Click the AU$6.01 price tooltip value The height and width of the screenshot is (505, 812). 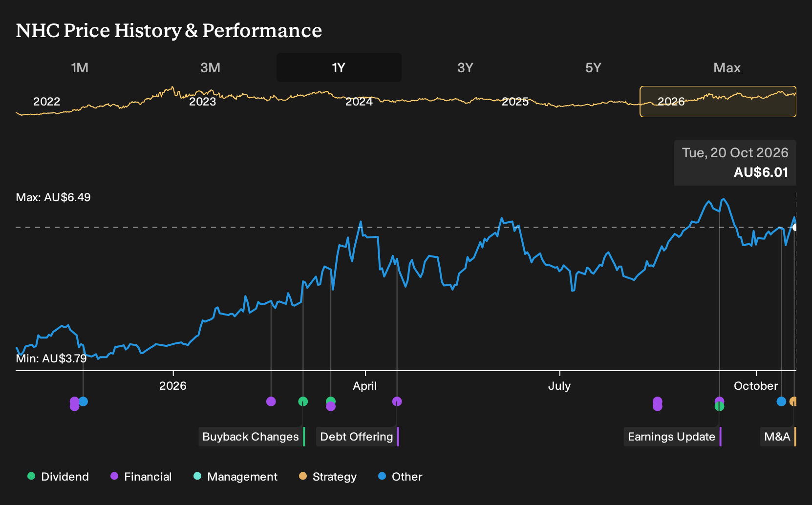coord(761,172)
